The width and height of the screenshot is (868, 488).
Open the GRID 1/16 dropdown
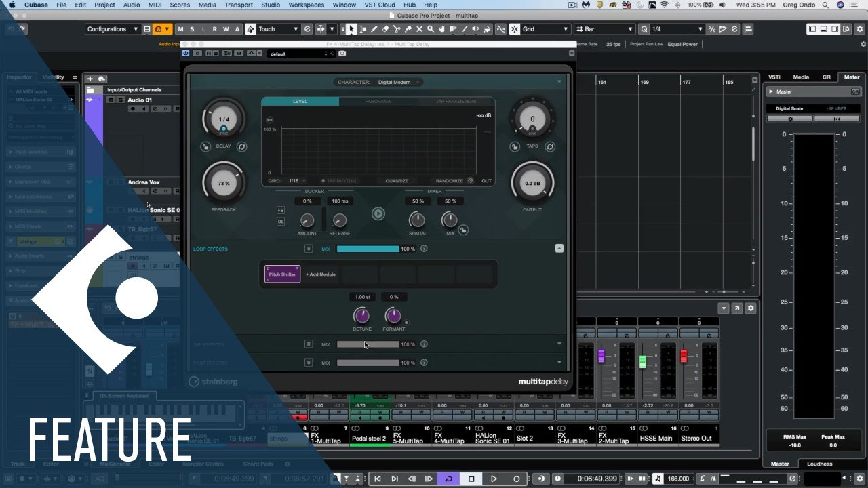pos(296,181)
